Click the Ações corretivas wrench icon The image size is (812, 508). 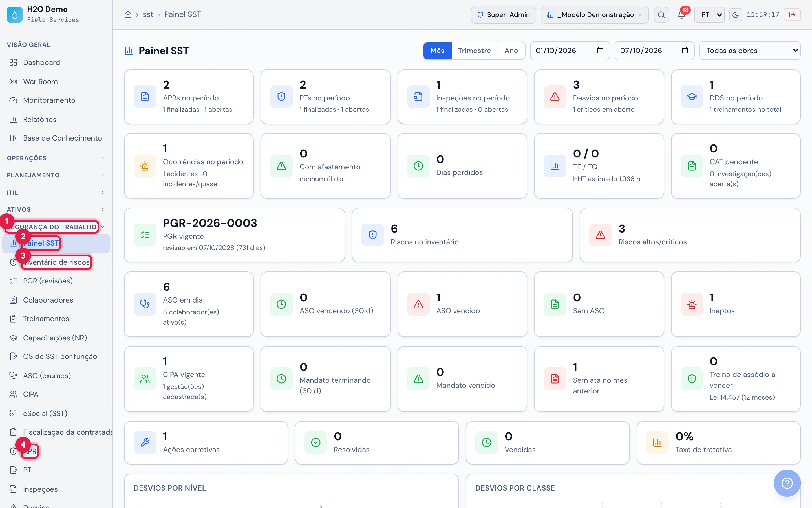145,443
